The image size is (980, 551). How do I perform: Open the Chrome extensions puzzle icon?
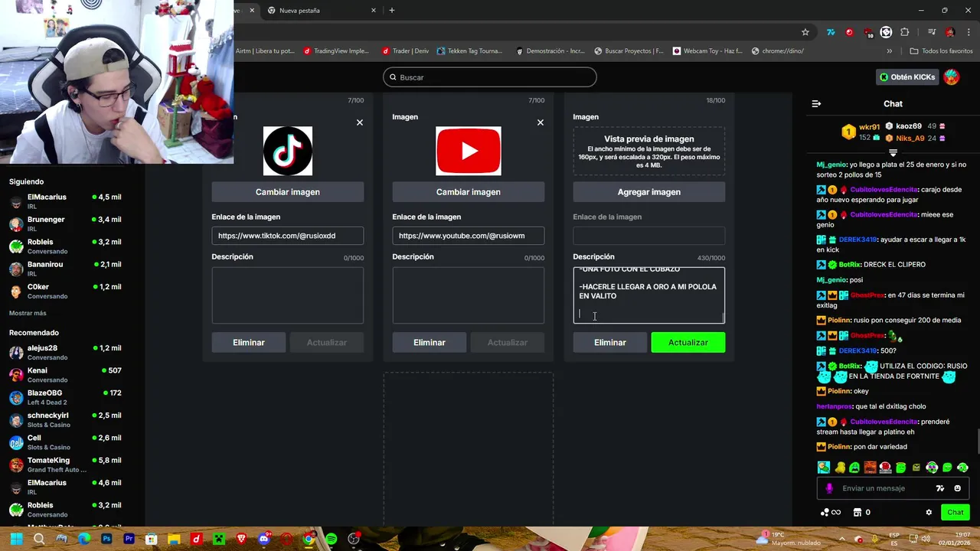905,32
